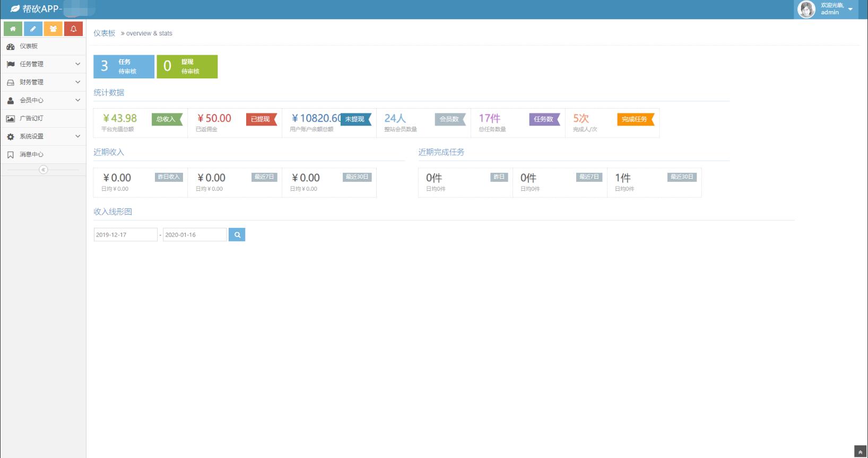
Task: Click the green 提现 待审核 tile
Action: click(187, 67)
